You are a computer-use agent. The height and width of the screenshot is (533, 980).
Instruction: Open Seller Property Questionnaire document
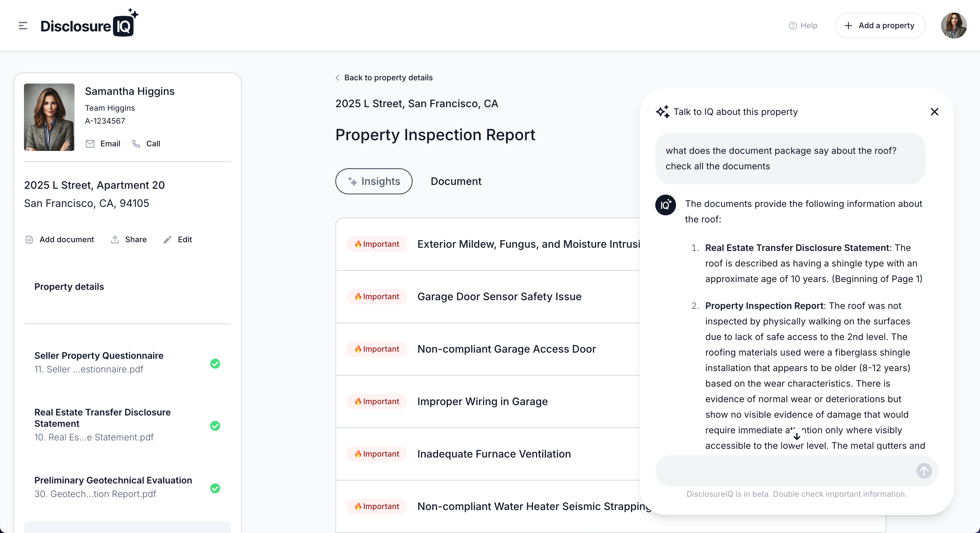coord(127,362)
